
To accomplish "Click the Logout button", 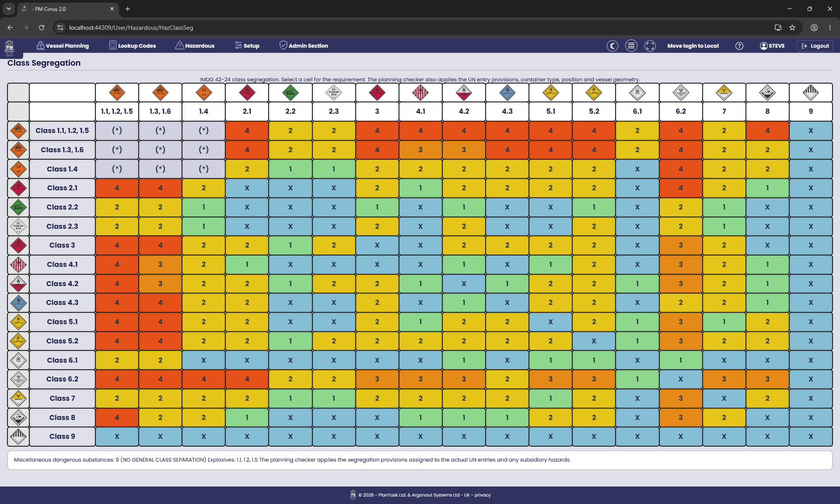I will click(815, 45).
